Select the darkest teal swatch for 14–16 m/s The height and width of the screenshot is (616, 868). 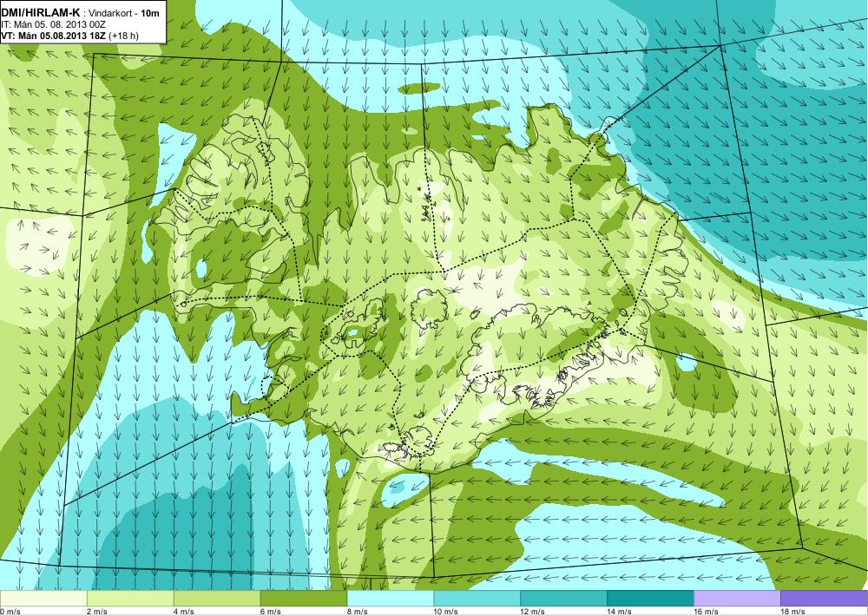(650, 599)
